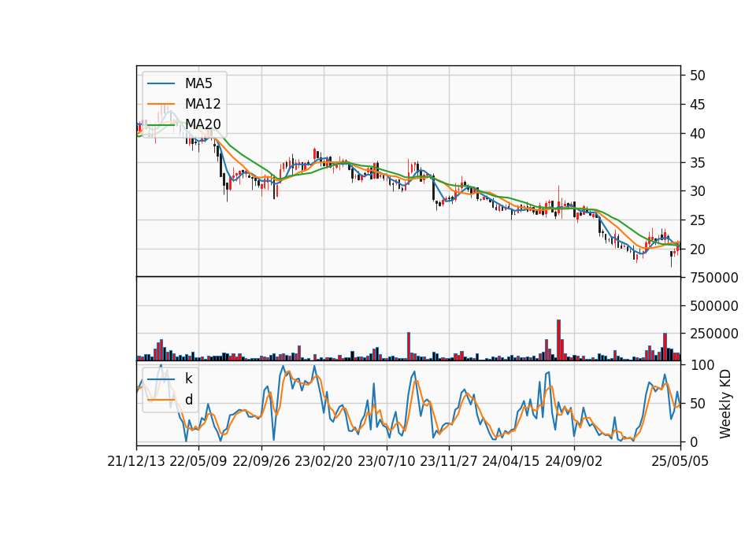Viewport: 756px width, 543px height.
Task: Click the d legend label
Action: pos(188,400)
